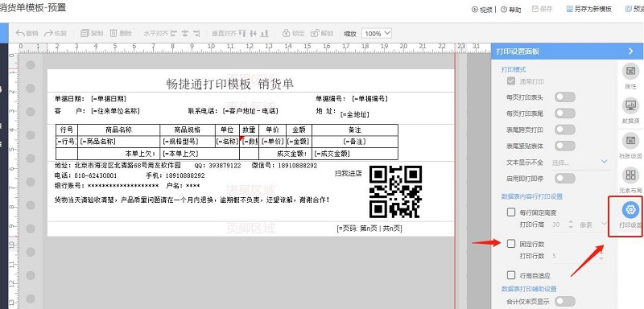Click the [=成交金额] table cell
Screen dimensions: 644x309
click(x=355, y=154)
